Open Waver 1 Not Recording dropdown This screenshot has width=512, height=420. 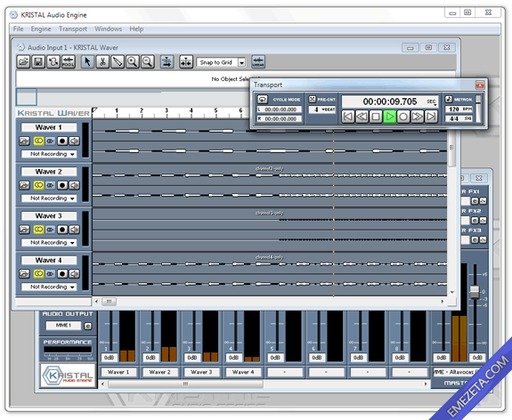pyautogui.click(x=49, y=154)
